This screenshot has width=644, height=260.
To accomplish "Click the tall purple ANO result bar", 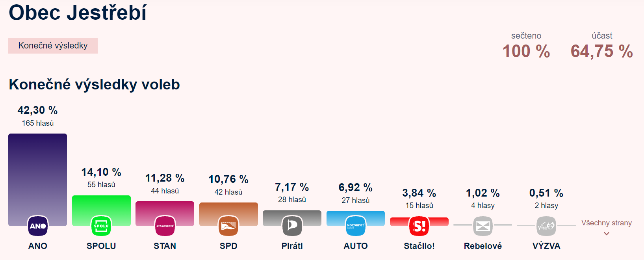I will coord(38,173).
